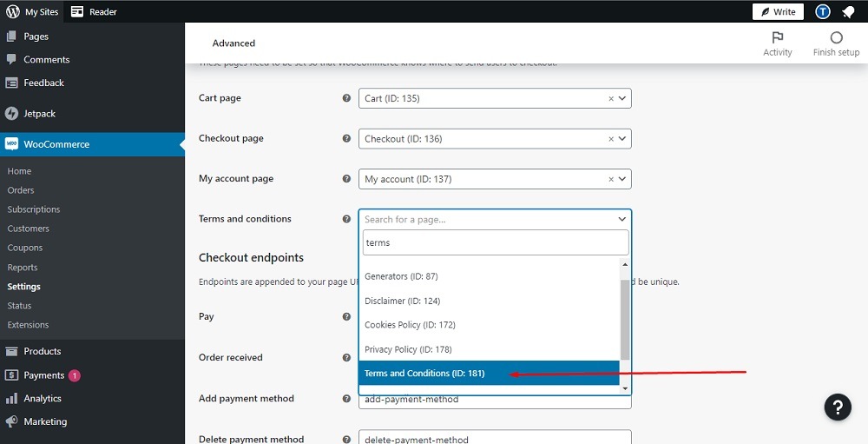Open Payments in the sidebar
The image size is (868, 444).
[43, 375]
